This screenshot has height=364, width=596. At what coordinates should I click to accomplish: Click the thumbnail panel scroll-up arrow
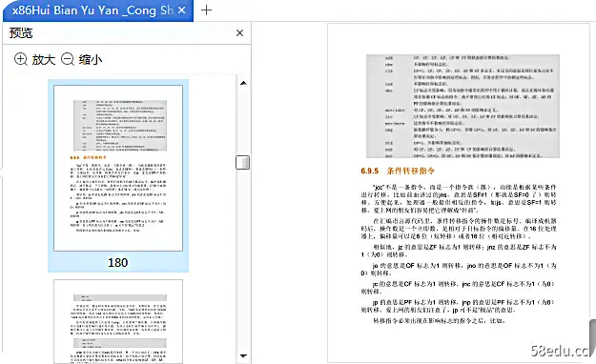click(x=244, y=83)
